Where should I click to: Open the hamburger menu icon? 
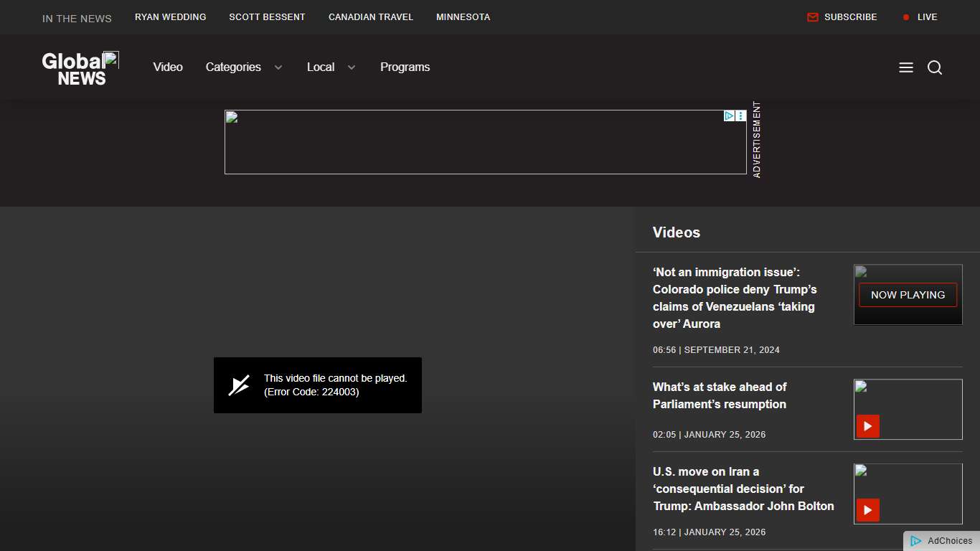click(906, 67)
